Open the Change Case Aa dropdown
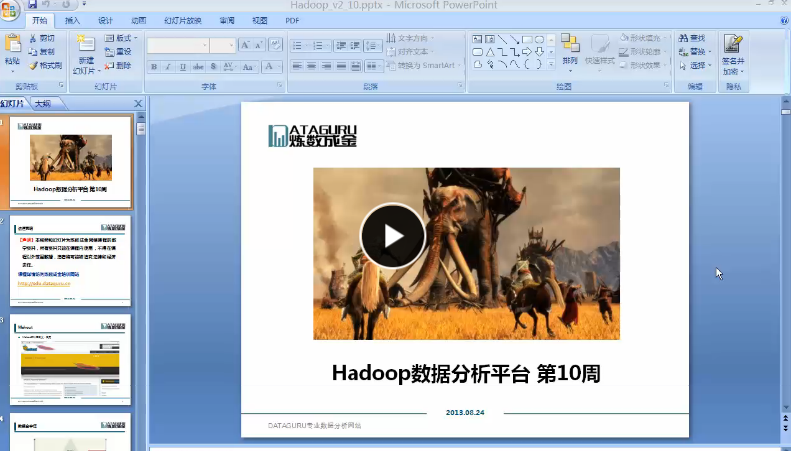This screenshot has height=474, width=791. pos(249,67)
